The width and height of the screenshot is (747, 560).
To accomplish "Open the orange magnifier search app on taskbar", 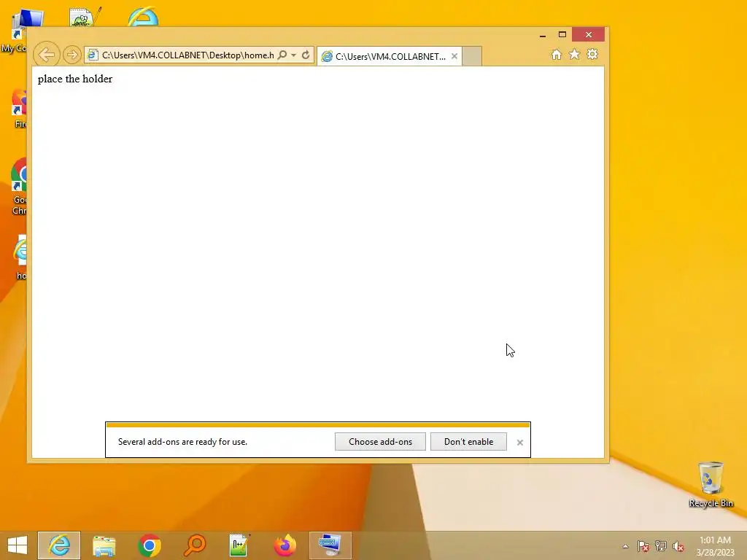I will [194, 545].
